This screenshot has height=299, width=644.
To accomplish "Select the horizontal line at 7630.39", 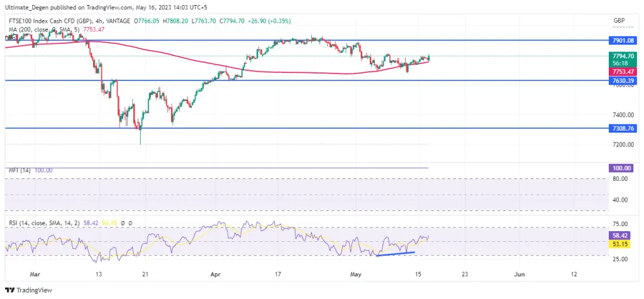I will pyautogui.click(x=306, y=80).
